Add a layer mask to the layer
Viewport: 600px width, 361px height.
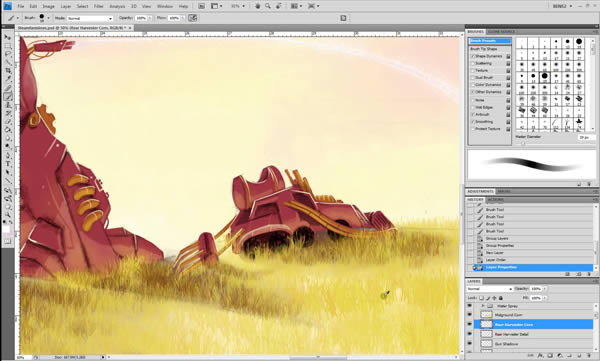(x=550, y=356)
